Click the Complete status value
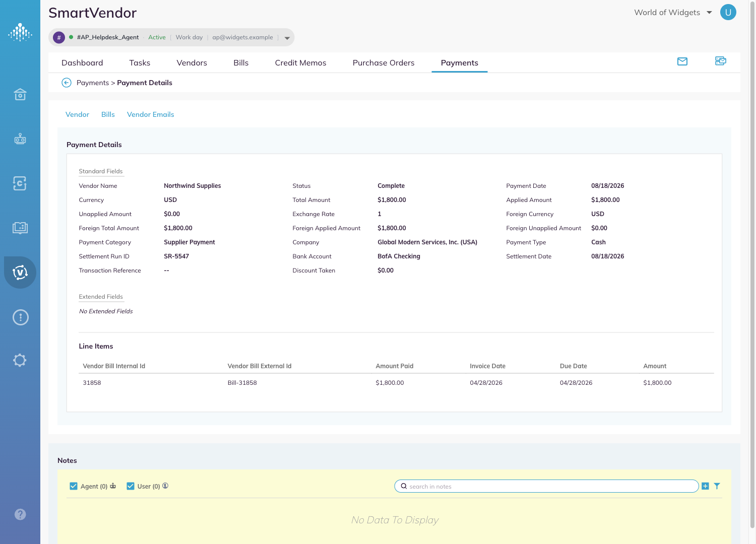 391,186
